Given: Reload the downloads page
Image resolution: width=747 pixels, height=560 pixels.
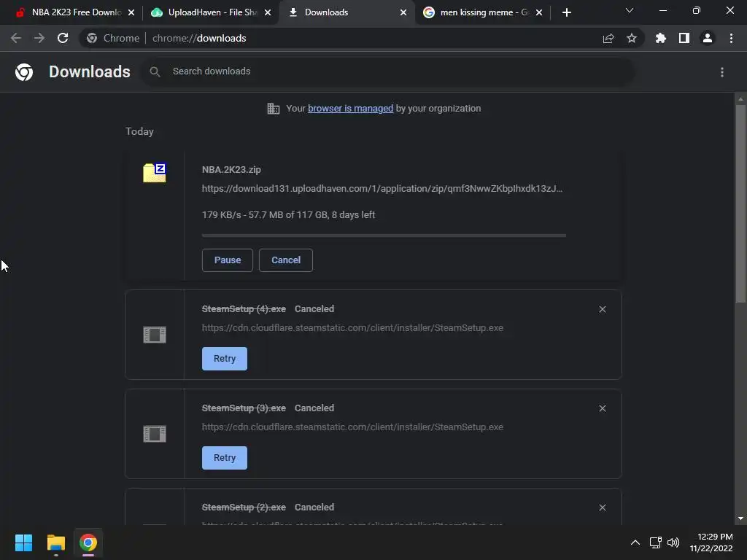Looking at the screenshot, I should (63, 38).
